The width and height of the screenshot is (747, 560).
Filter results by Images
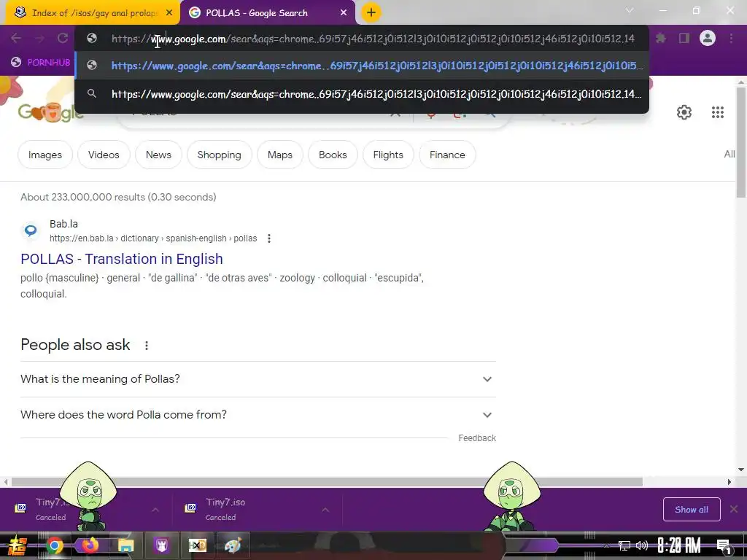(x=45, y=155)
